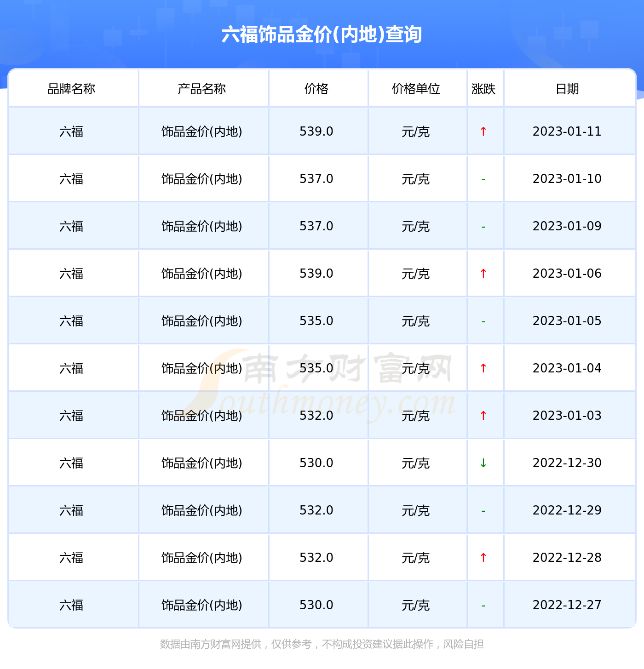Image resolution: width=644 pixels, height=669 pixels.
Task: Click 饰品金价(内地) in the 2023-01-06 row
Action: pos(202,274)
